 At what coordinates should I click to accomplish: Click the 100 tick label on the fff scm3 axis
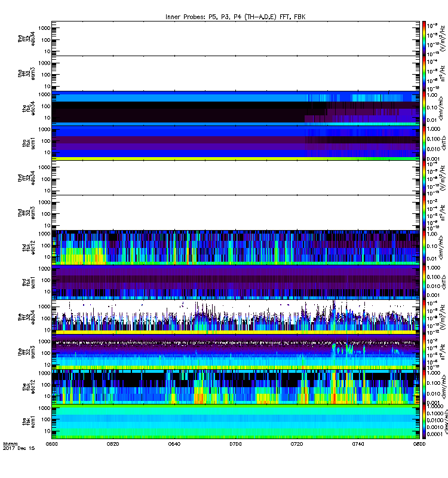coord(45,353)
